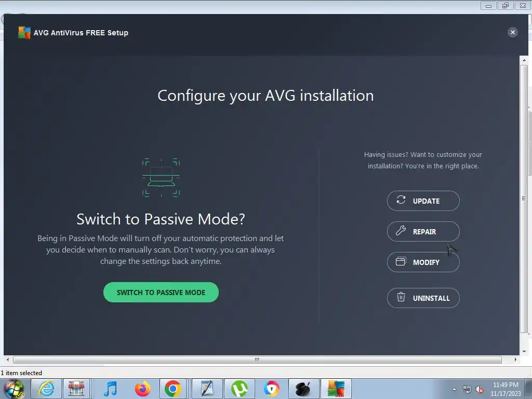Open the notepad editor taskbar icon

click(207, 389)
